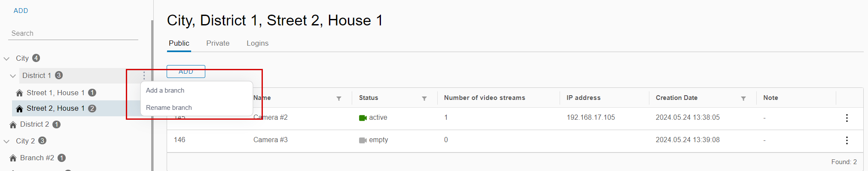
Task: Collapse the City 2 tree node
Action: 6,141
